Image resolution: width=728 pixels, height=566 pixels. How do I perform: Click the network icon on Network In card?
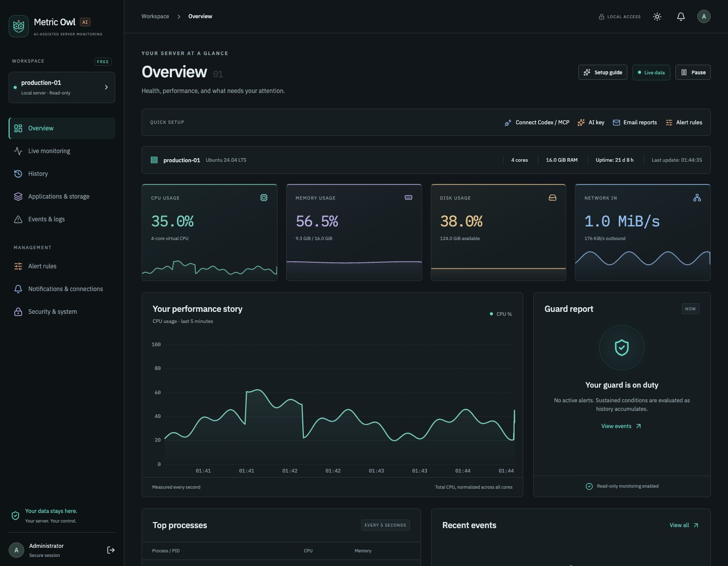pyautogui.click(x=697, y=198)
